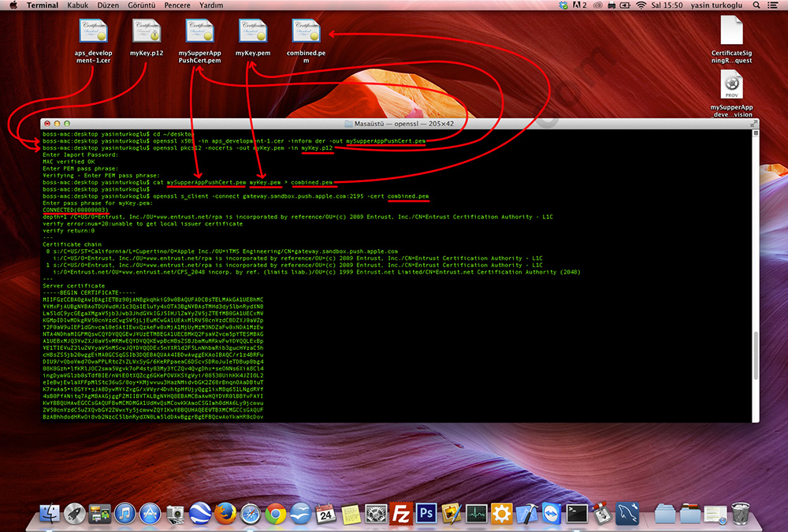Click the Creative Cloud menu bar icon
788x532 pixels.
click(x=597, y=5)
